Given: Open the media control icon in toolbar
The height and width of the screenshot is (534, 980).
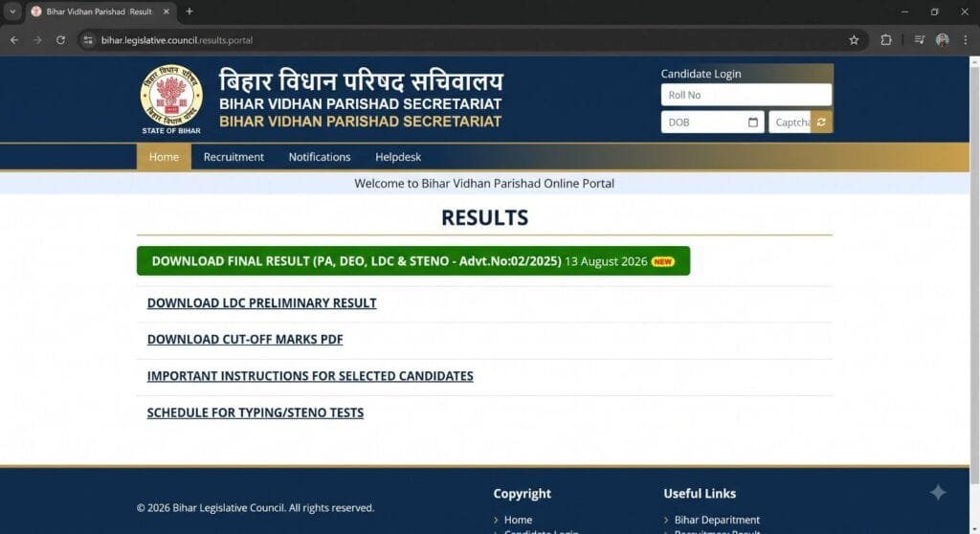Looking at the screenshot, I should [x=920, y=40].
